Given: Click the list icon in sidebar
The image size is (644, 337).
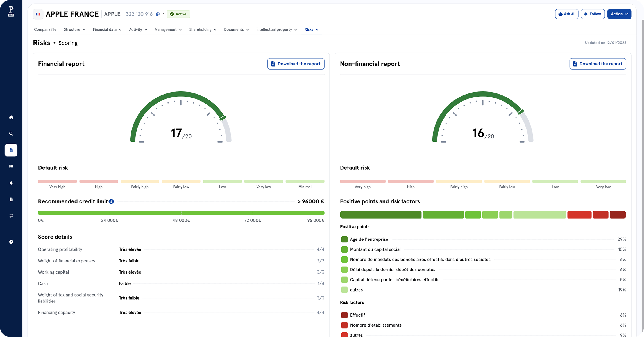Looking at the screenshot, I should click(x=11, y=167).
